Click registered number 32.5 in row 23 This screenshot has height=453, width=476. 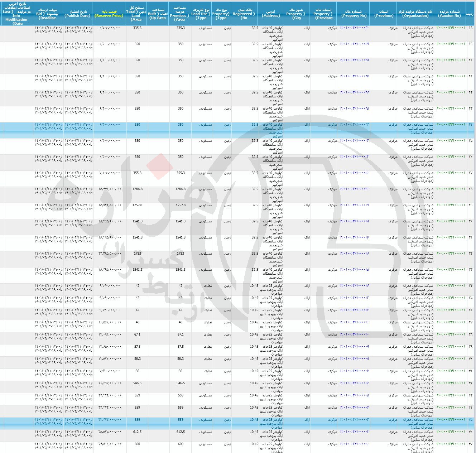255,109
